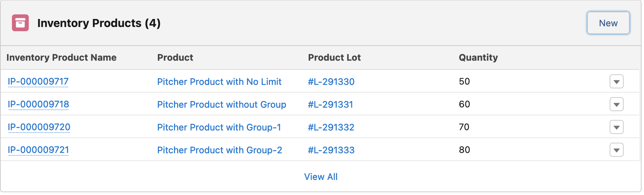The image size is (644, 195).
Task: Navigate to inventory record IP-000009720
Action: click(39, 127)
